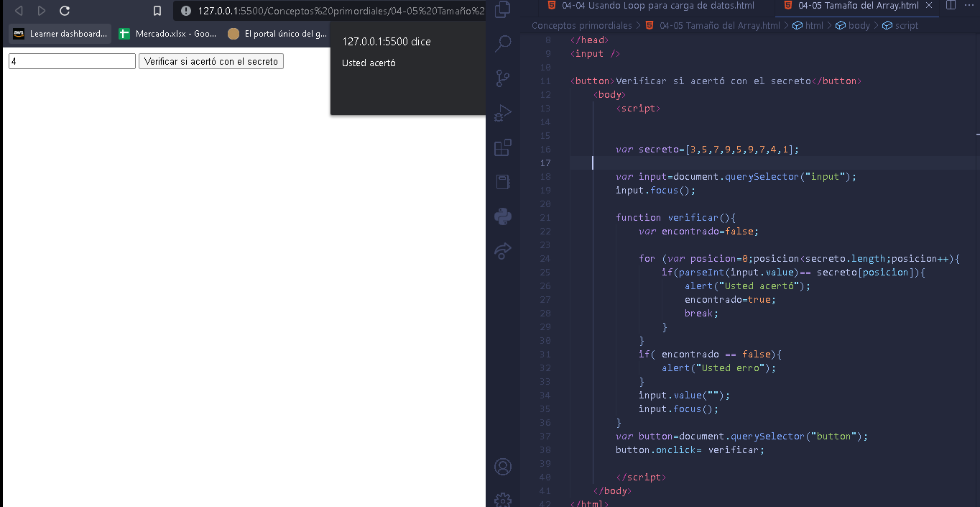Open the notebook icon in activity bar

[503, 182]
